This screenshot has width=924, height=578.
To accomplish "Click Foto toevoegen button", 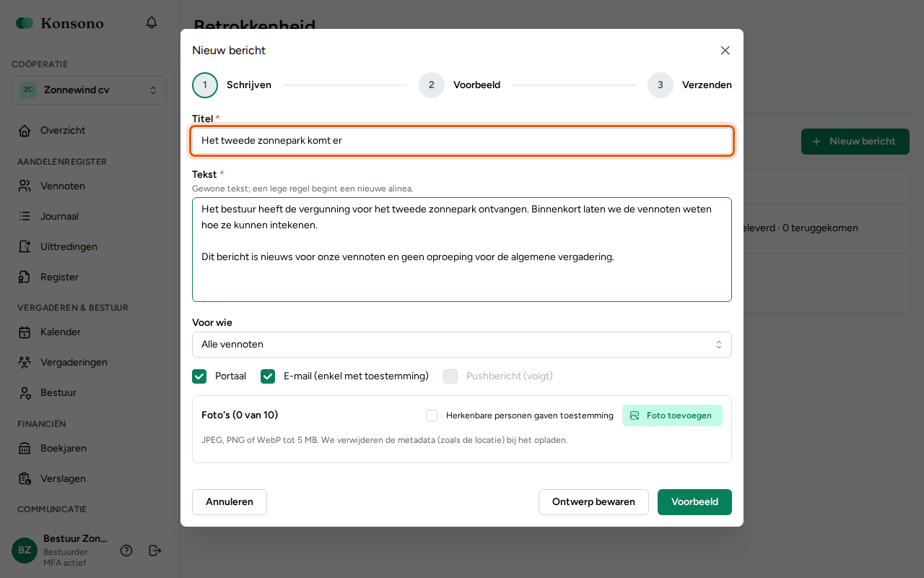I will 672,415.
